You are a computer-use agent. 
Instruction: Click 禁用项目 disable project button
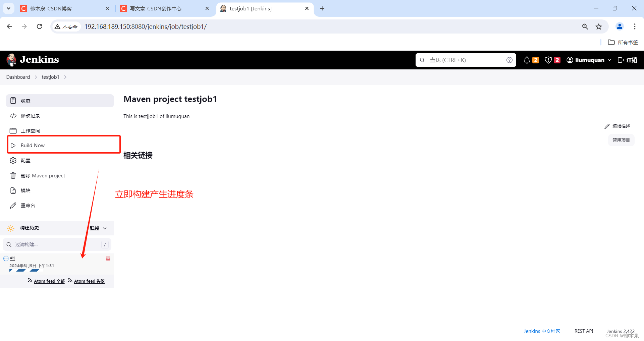click(621, 140)
